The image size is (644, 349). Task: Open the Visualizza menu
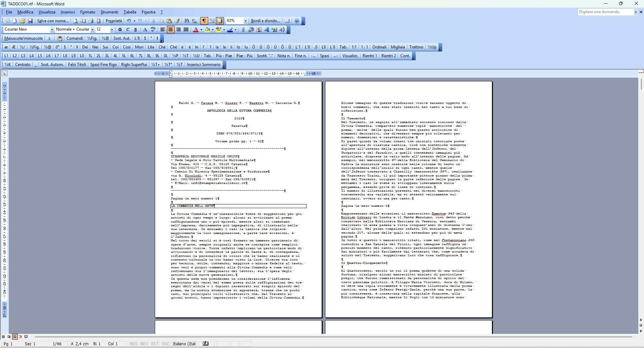47,12
